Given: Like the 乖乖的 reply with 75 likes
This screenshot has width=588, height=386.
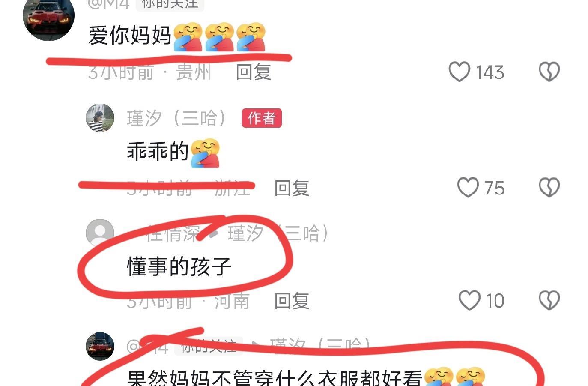Looking at the screenshot, I should point(468,188).
